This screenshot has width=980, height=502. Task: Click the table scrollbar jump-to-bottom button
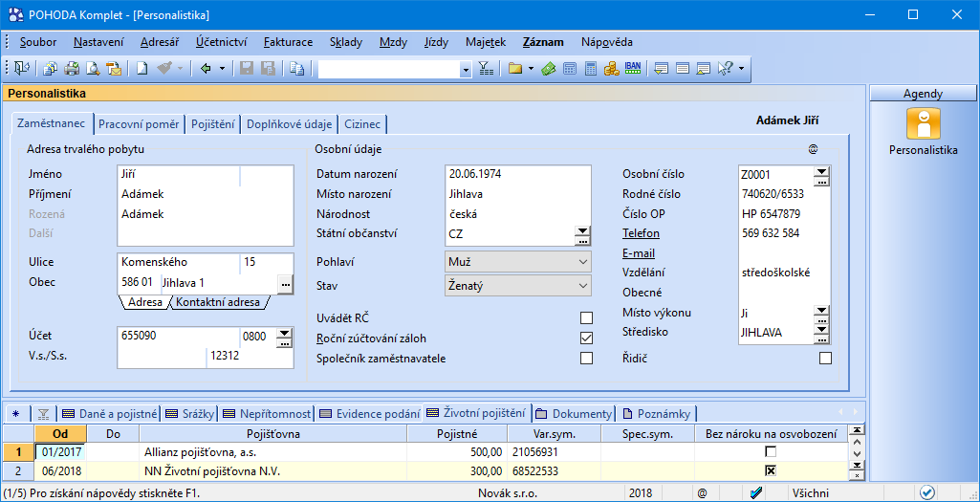pyautogui.click(x=857, y=466)
